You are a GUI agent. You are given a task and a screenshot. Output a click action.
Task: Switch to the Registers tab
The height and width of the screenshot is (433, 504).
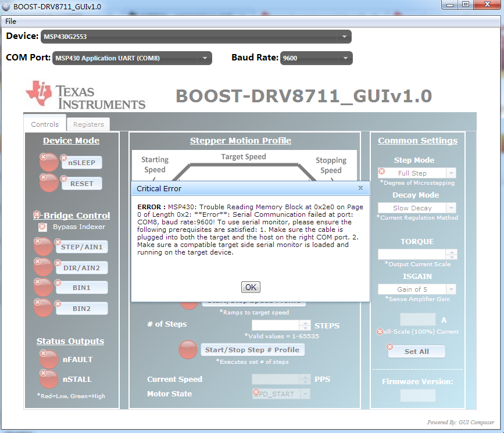coord(88,124)
